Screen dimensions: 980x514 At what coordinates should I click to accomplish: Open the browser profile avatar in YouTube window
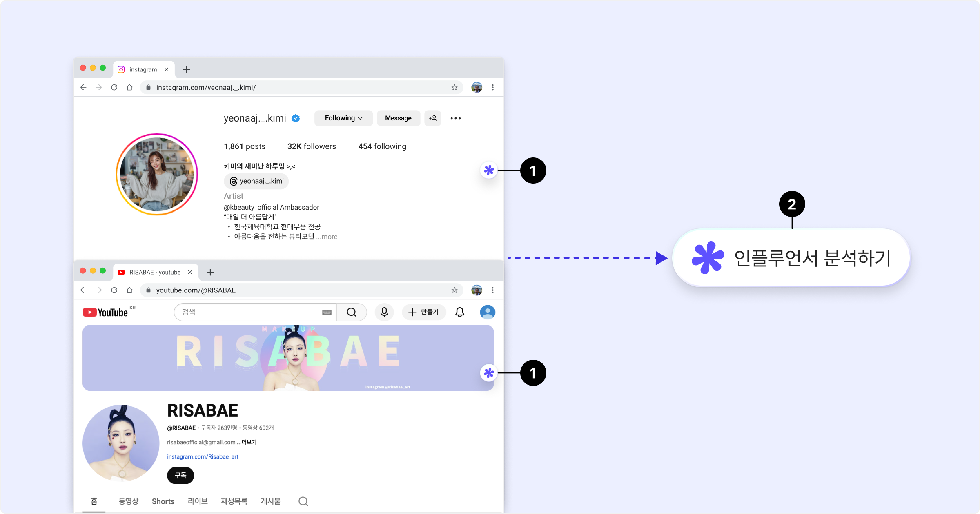coord(477,290)
